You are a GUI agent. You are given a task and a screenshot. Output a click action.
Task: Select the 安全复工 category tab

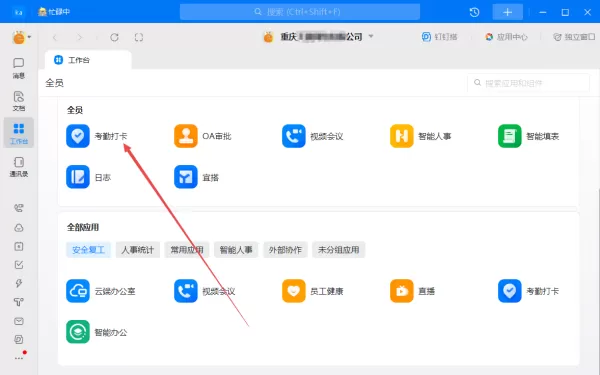[88, 250]
